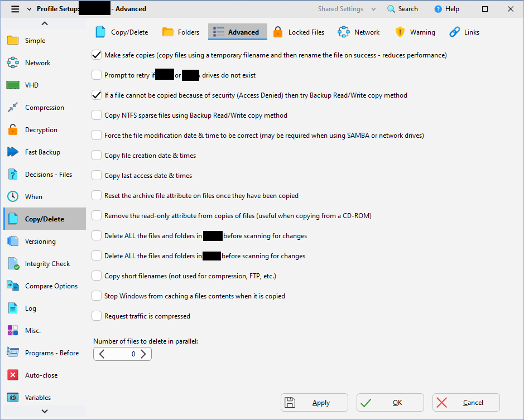
Task: Maximize the Profile Setup window
Action: point(485,9)
